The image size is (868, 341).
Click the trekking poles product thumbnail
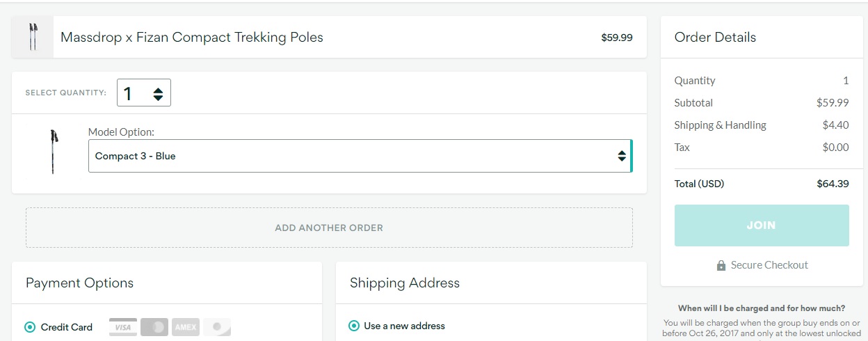pos(33,38)
